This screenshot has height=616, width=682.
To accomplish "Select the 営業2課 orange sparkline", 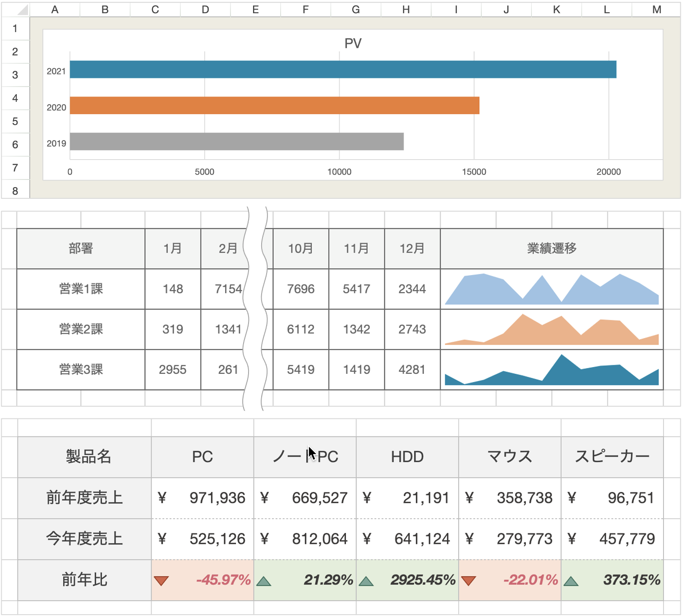I will 550,329.
